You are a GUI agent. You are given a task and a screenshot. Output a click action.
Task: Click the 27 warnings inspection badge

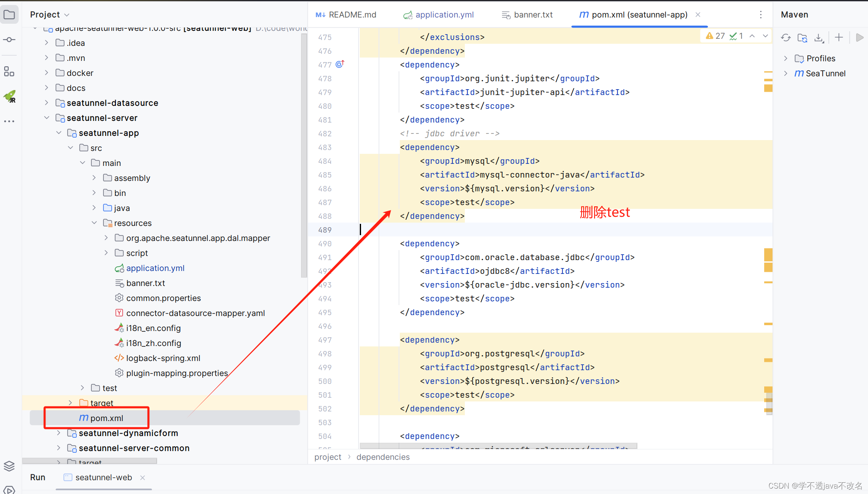pyautogui.click(x=715, y=35)
